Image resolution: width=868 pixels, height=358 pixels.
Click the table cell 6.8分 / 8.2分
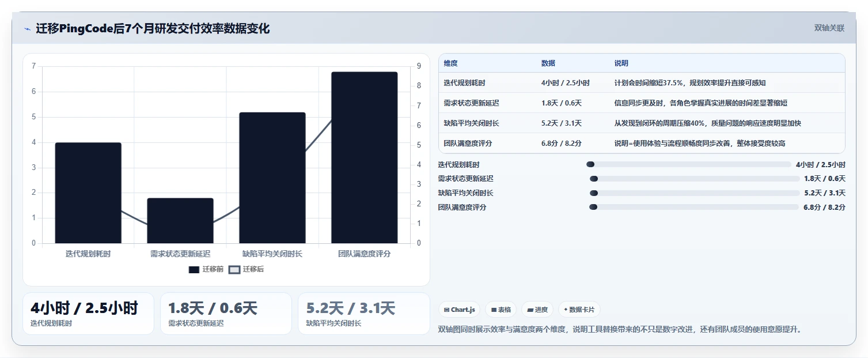click(x=561, y=144)
